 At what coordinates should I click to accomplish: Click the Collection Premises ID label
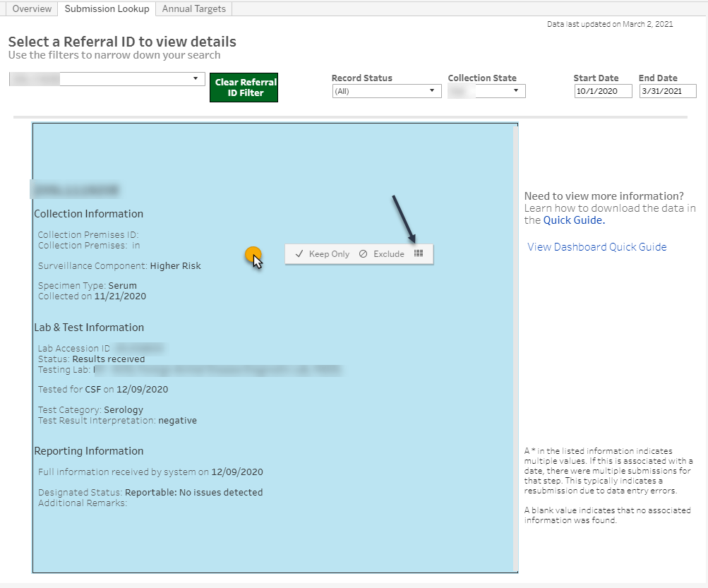click(x=88, y=234)
